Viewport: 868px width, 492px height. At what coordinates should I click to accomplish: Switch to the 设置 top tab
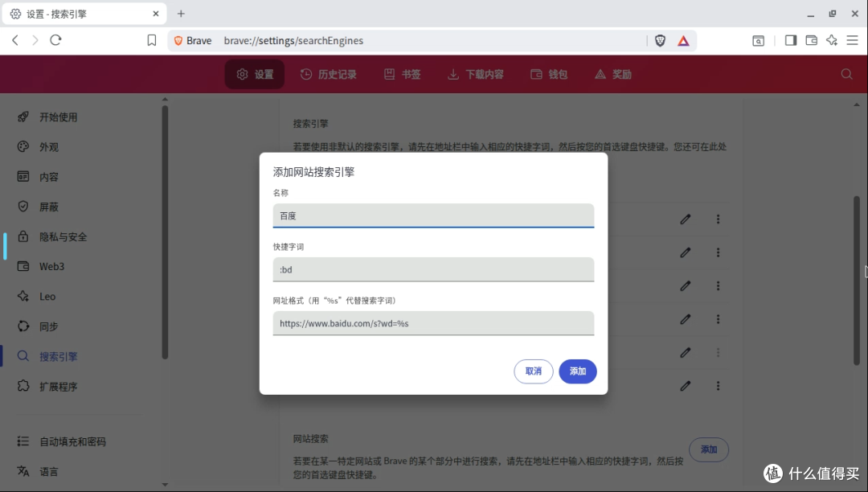click(x=255, y=74)
